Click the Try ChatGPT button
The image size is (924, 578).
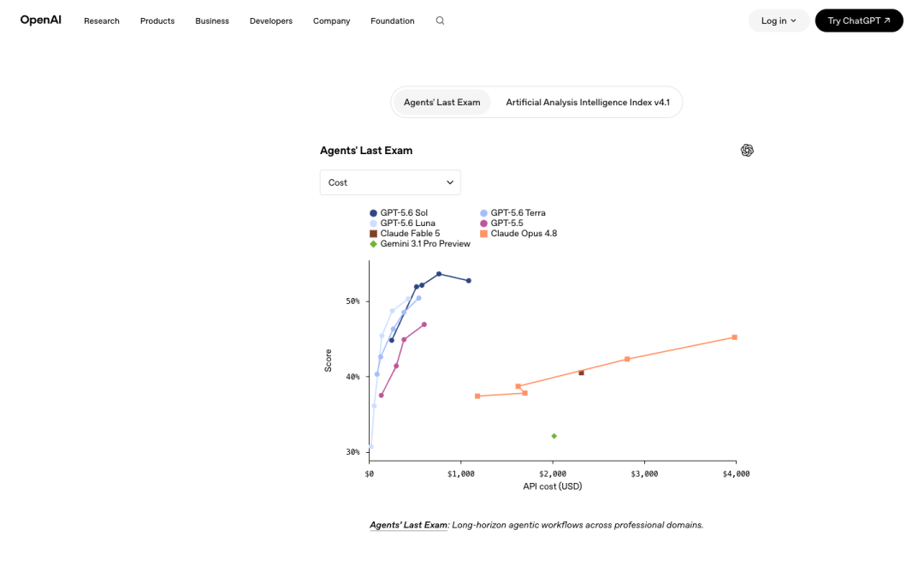tap(859, 21)
